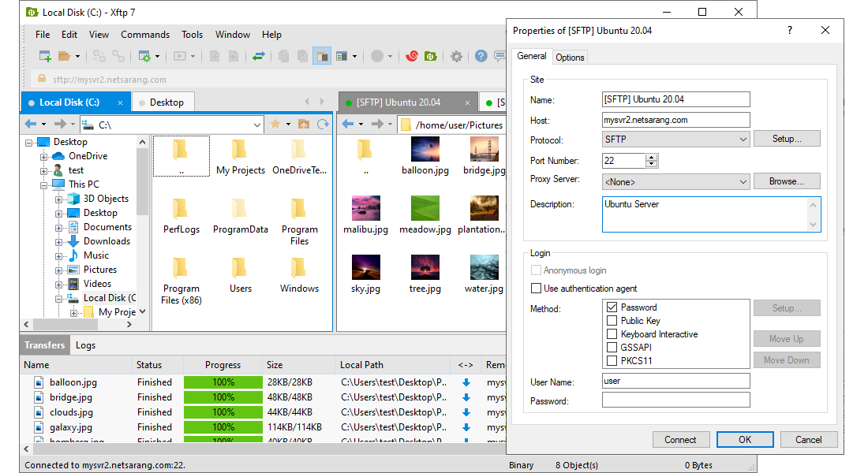This screenshot has height=473, width=868.
Task: Expand the OneDrive tree node
Action: click(43, 157)
